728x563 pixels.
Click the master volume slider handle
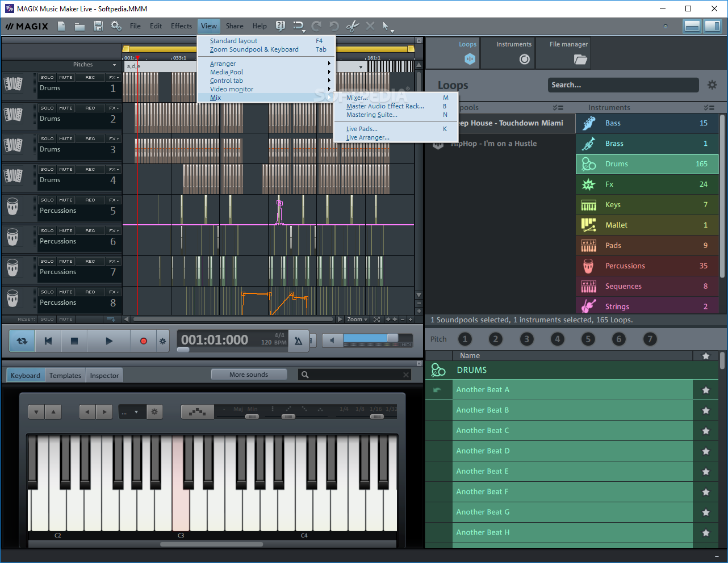coord(392,338)
